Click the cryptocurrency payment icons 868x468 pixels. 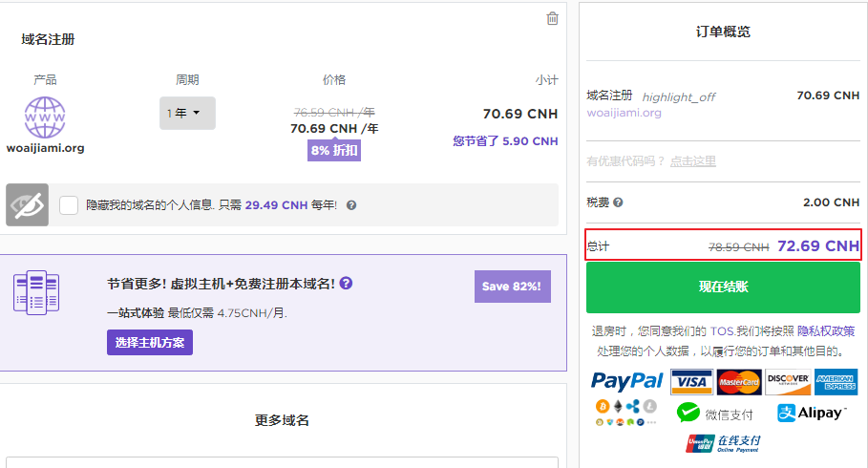(626, 414)
